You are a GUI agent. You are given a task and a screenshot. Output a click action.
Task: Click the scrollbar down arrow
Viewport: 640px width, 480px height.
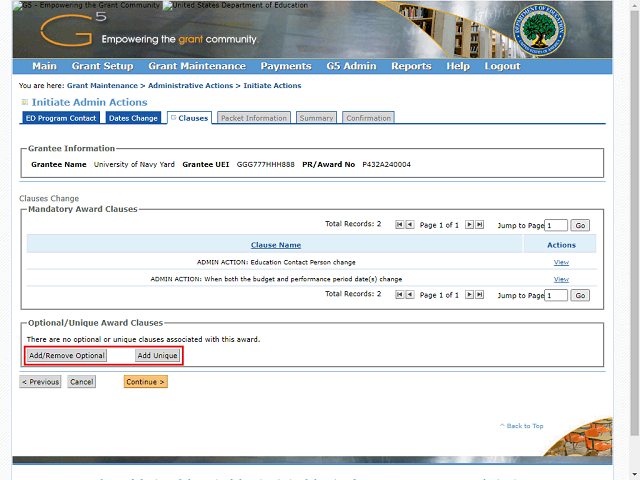[635, 475]
